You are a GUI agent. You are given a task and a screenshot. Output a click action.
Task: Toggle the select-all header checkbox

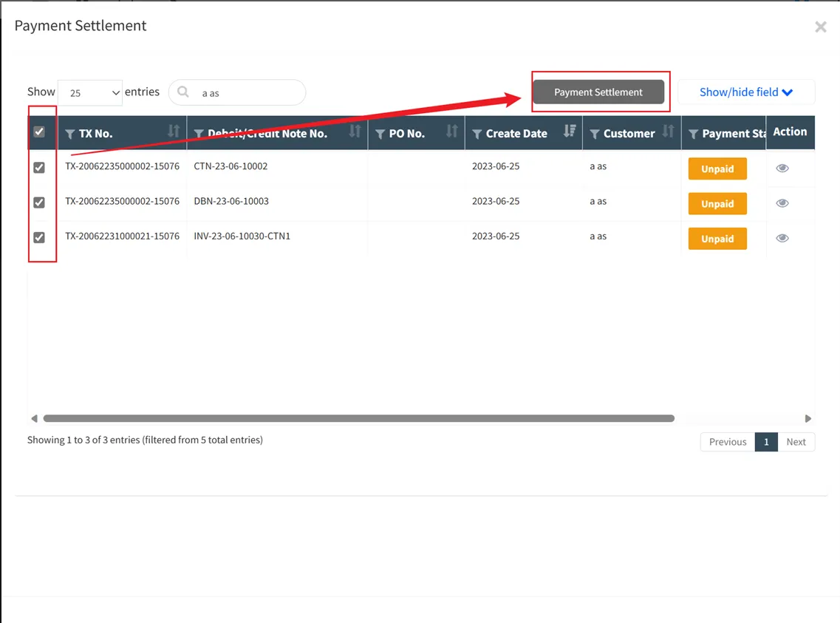[39, 132]
